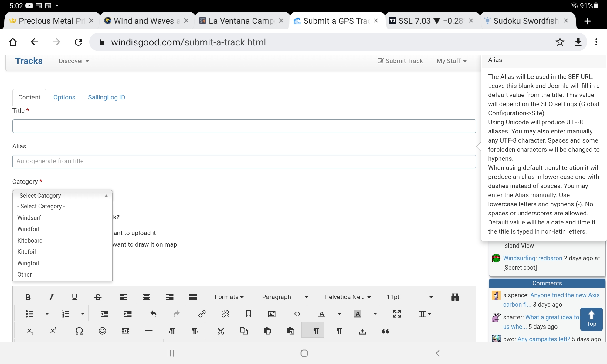Toggle underline formatting

coord(74,297)
